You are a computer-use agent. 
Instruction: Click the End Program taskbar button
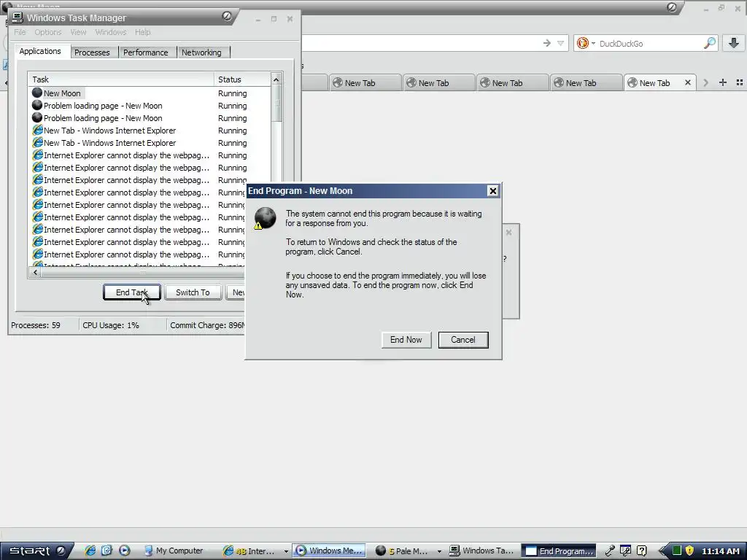coord(559,551)
